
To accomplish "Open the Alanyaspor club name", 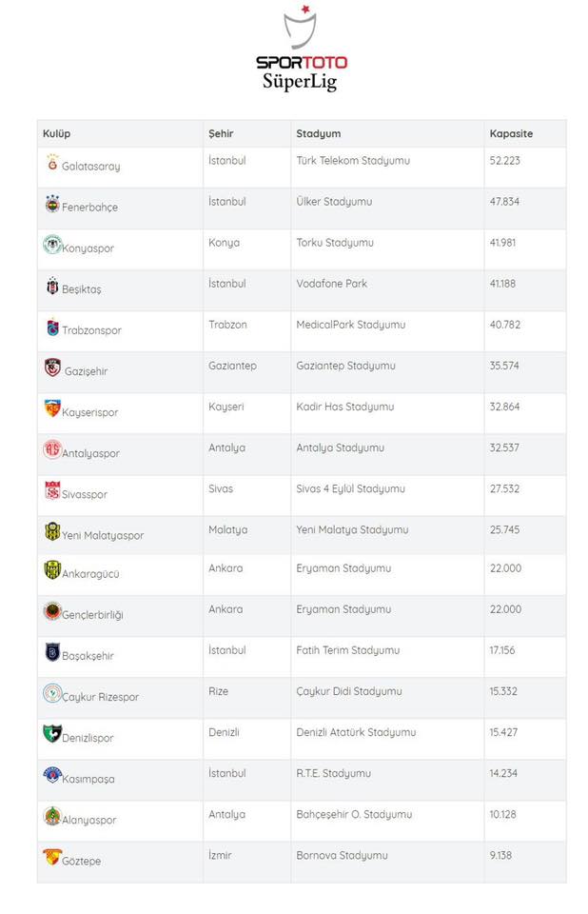I will 89,820.
